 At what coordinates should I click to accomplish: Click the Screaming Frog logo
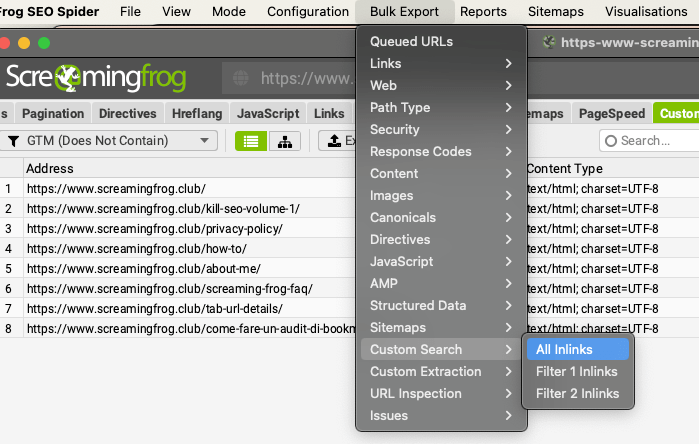point(103,77)
